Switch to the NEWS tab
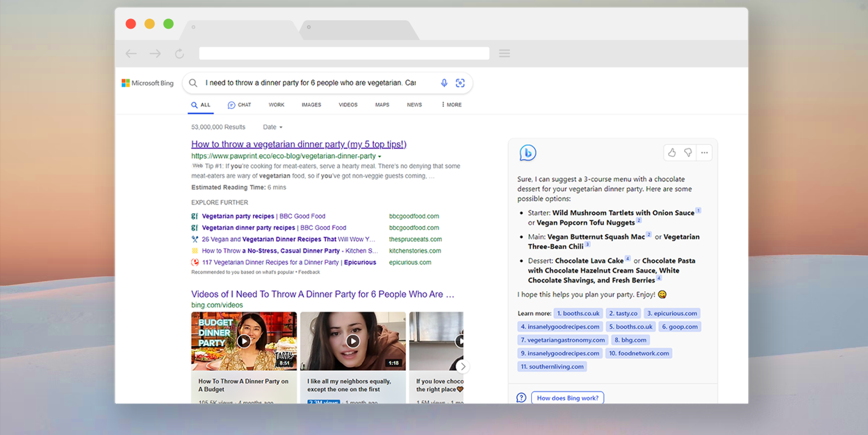The width and height of the screenshot is (868, 435). (414, 105)
